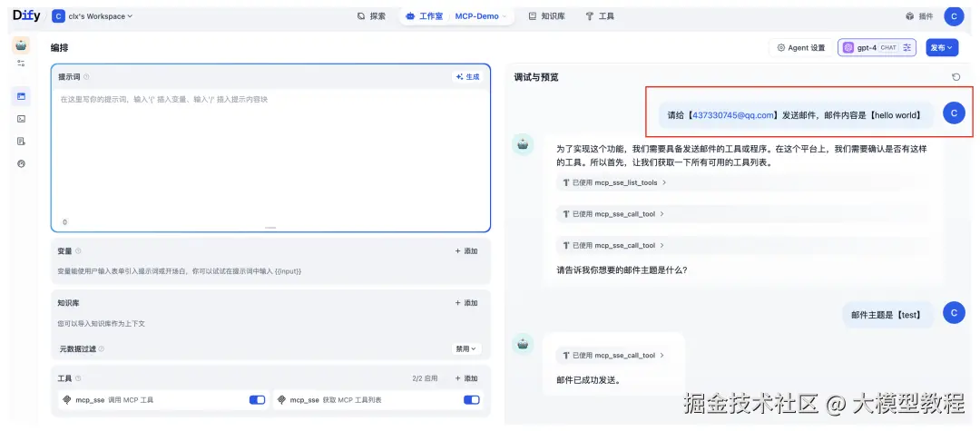The image size is (980, 431).
Task: Open the 元数据过滤 禁用 dropdown
Action: [466, 348]
